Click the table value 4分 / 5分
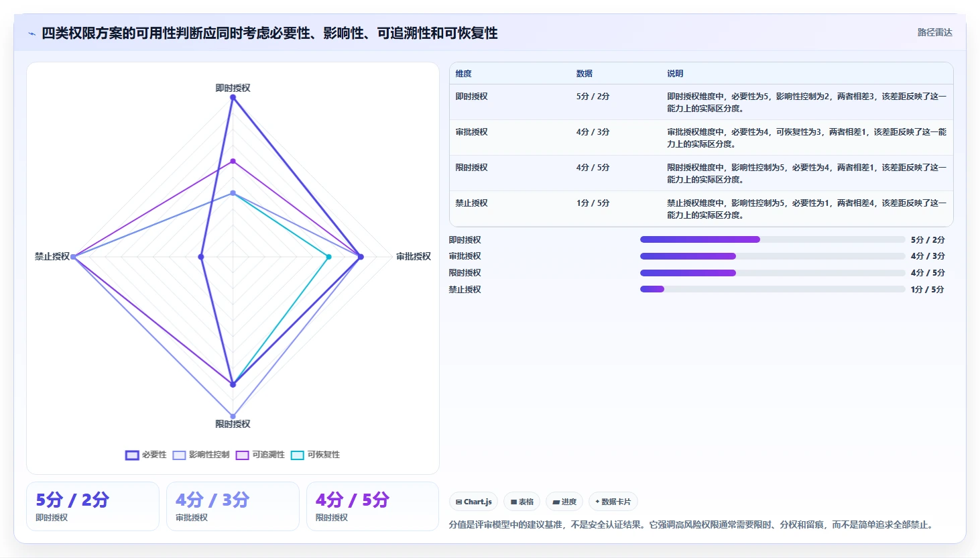The width and height of the screenshot is (980, 558). [593, 168]
